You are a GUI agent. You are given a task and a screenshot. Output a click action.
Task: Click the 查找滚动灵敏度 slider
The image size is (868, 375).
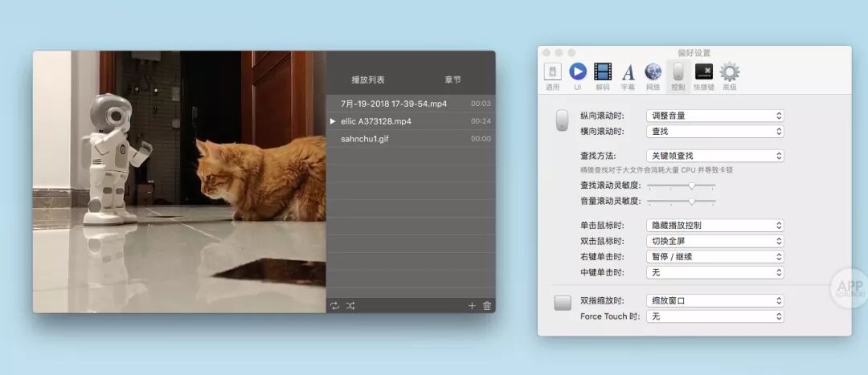point(681,185)
